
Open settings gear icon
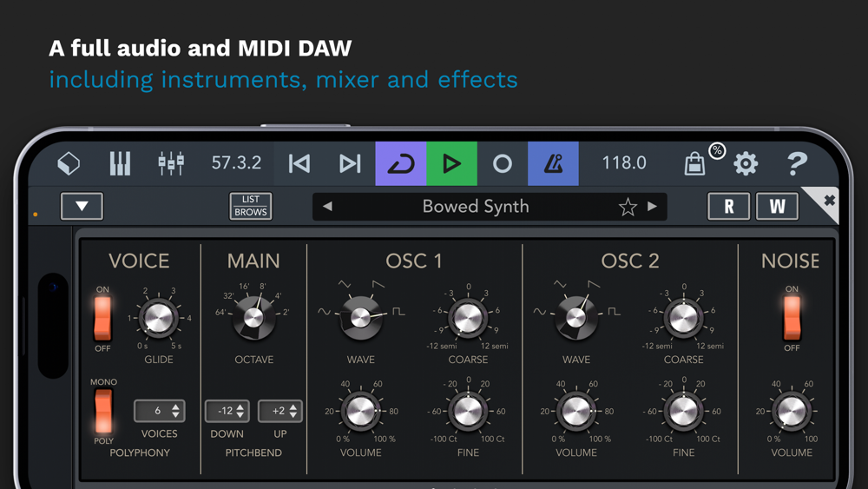pyautogui.click(x=746, y=164)
